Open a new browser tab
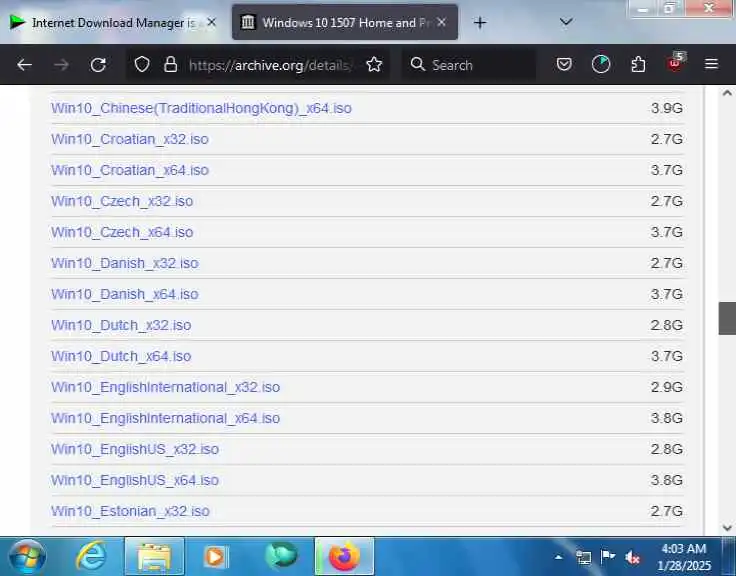736x576 pixels. coord(480,23)
